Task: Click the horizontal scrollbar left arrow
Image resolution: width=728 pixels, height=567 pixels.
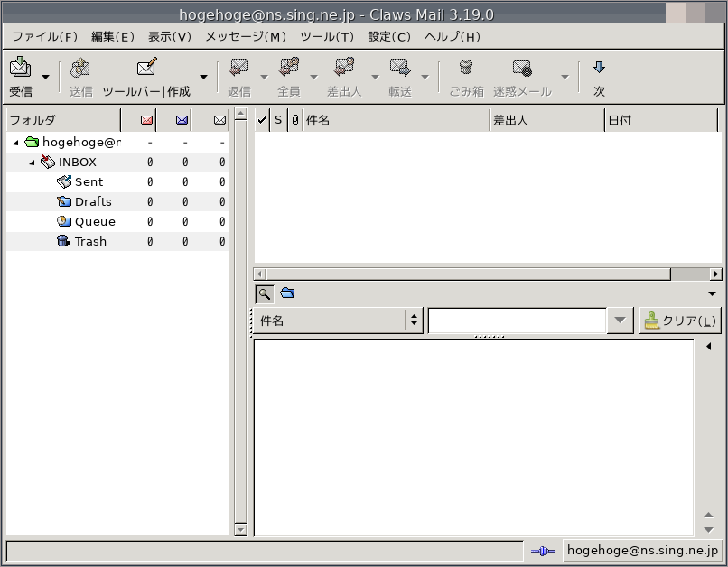Action: coord(259,274)
